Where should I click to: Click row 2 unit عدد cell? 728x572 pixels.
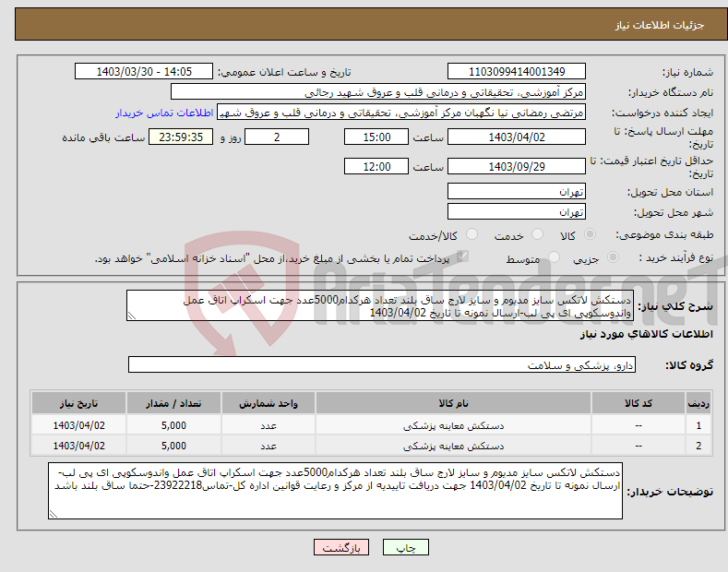(269, 446)
